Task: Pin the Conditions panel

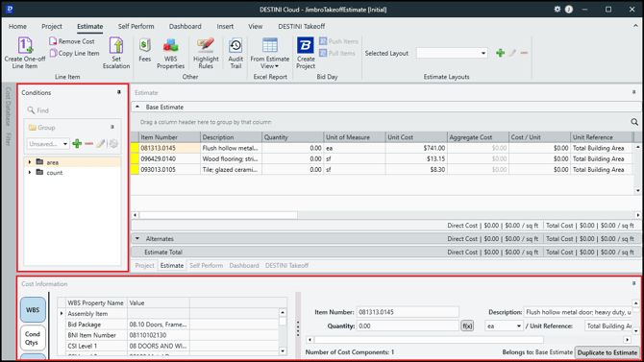Action: [119, 92]
